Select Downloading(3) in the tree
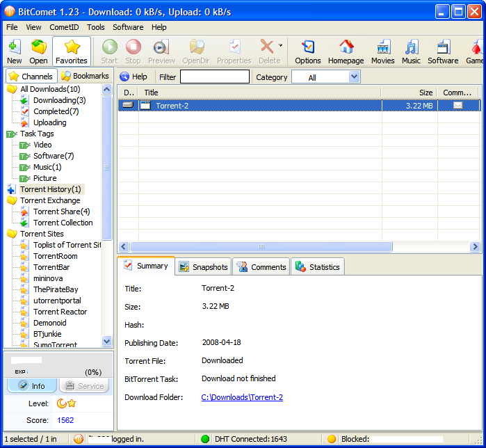The image size is (486, 448). 60,100
